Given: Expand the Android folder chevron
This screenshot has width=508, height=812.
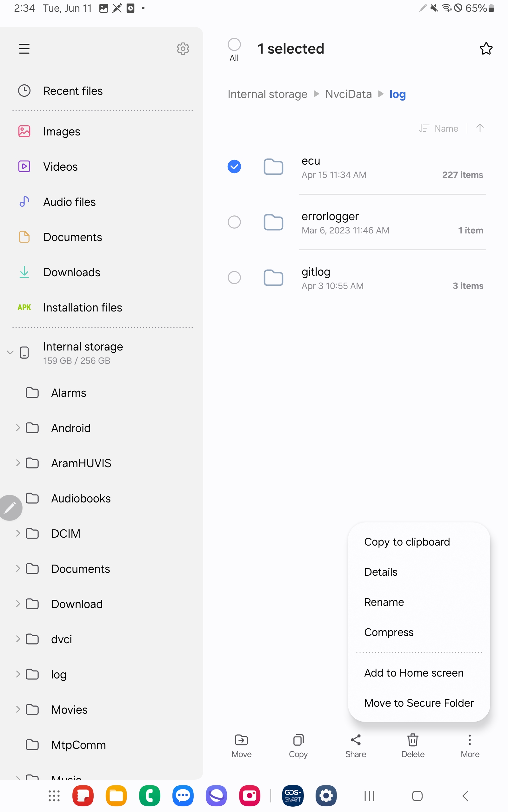Looking at the screenshot, I should [18, 428].
